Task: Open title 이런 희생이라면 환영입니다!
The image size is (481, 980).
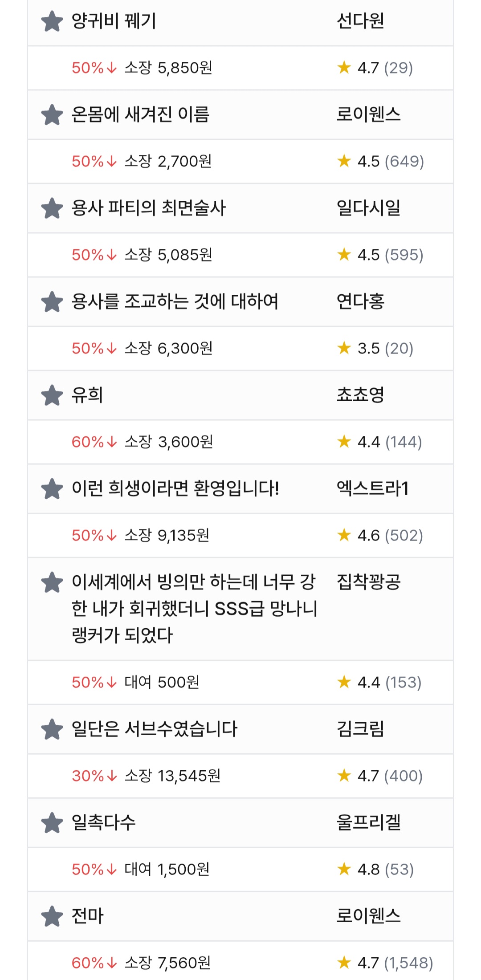Action: click(x=175, y=489)
